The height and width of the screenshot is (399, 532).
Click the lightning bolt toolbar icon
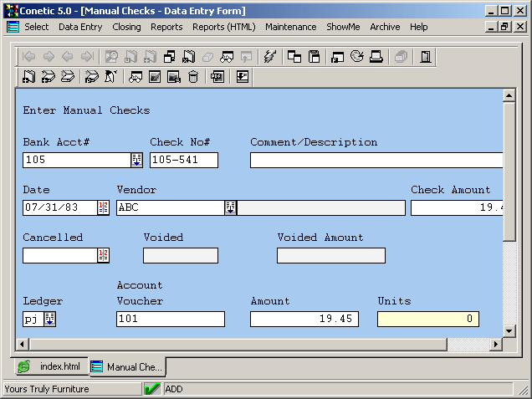click(269, 57)
